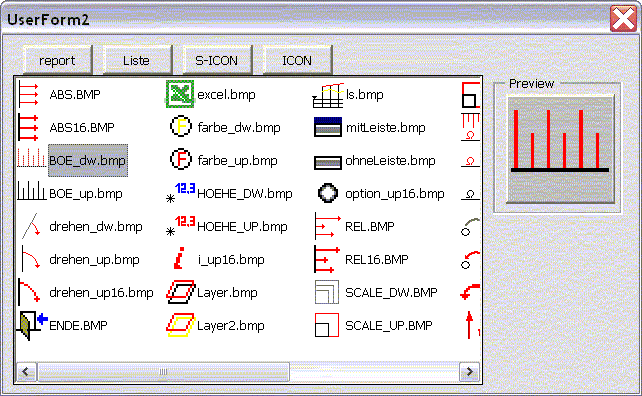Switch to S-ICON view
The width and height of the screenshot is (642, 396).
pos(217,61)
